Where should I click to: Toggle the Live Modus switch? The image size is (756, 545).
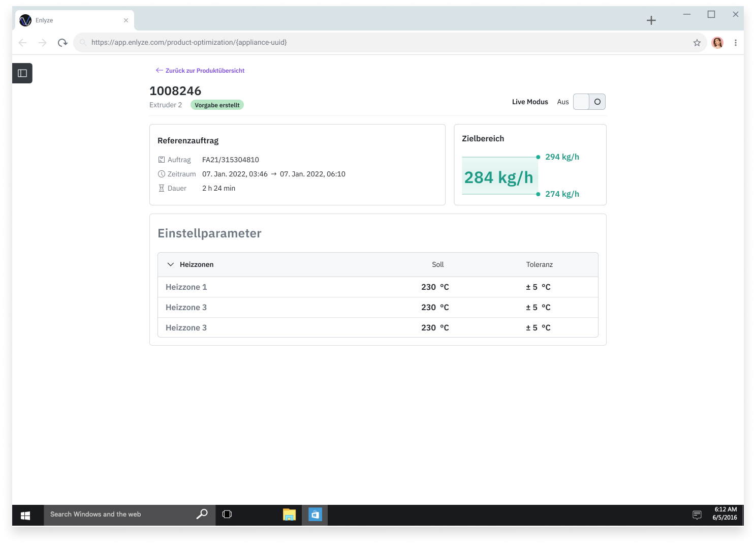[x=589, y=102]
